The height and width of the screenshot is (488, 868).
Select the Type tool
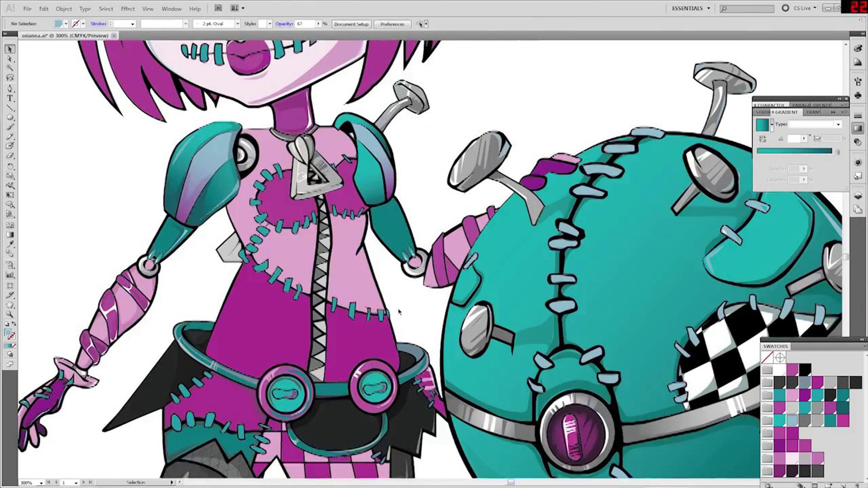point(10,98)
